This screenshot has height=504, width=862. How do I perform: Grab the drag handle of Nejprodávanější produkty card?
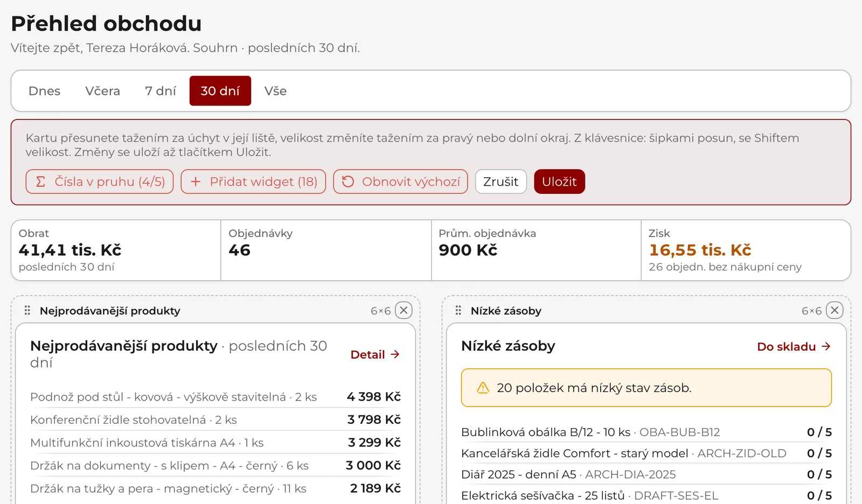[x=27, y=311]
